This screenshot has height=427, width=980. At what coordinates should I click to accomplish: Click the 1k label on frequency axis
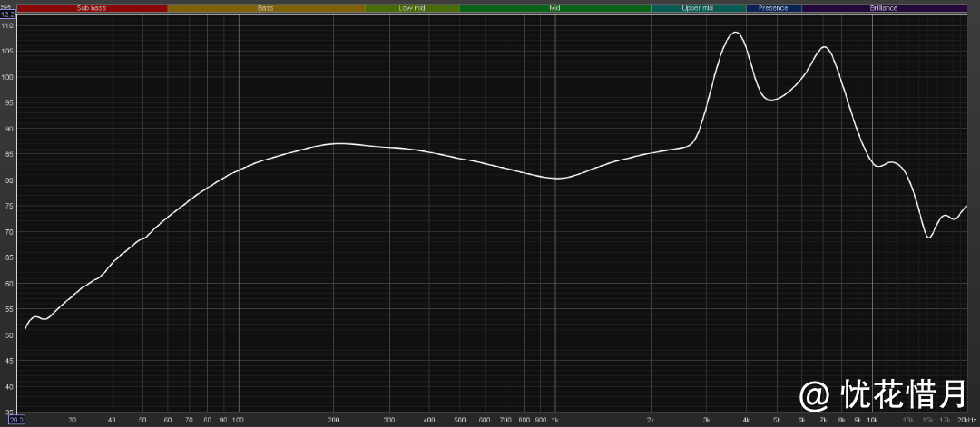point(554,421)
